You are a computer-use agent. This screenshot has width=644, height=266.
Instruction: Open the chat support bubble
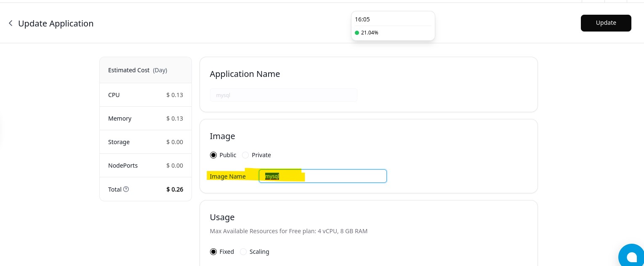point(631,256)
